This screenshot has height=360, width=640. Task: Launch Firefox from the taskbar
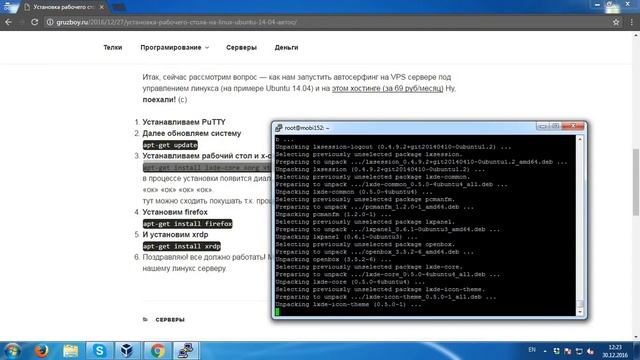tap(41, 351)
